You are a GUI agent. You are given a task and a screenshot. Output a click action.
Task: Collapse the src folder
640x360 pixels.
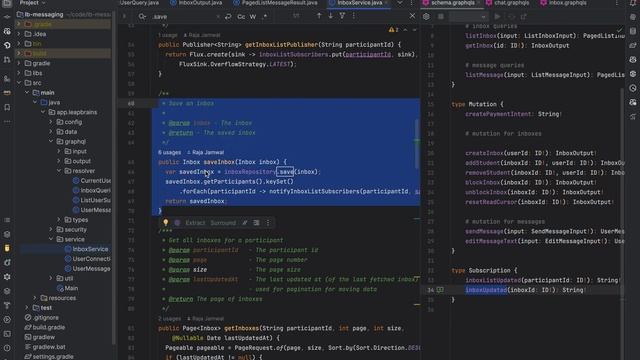point(19,83)
